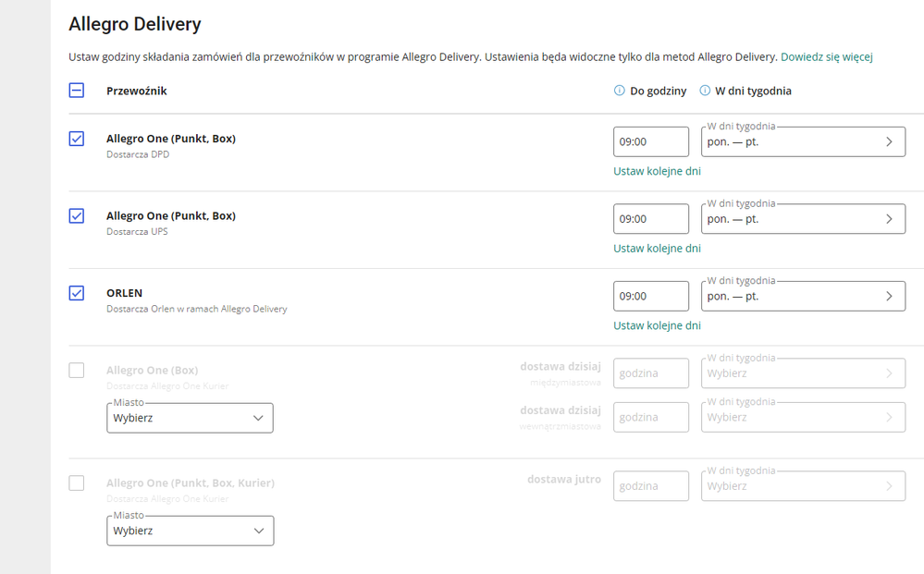Image resolution: width=924 pixels, height=574 pixels.
Task: Click the Allegro Delivery heading
Action: pos(135,24)
